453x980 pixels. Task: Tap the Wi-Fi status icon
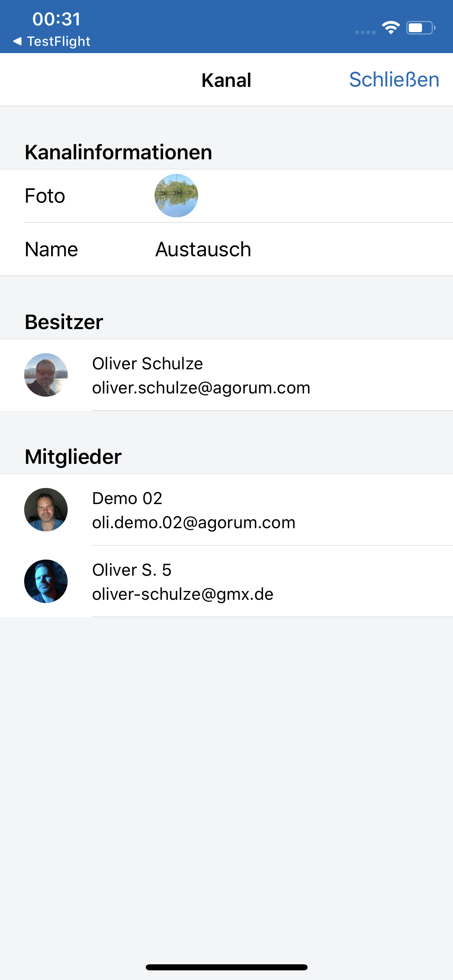pos(391,27)
